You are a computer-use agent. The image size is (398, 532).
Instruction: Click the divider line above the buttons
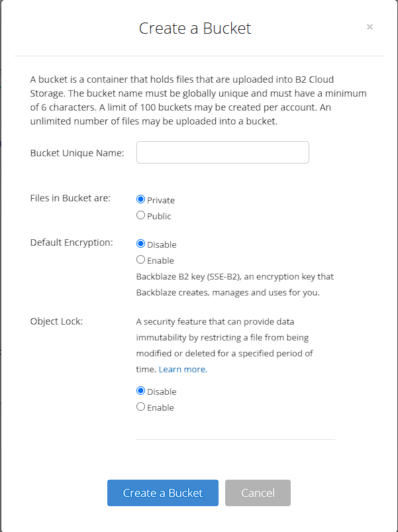(235, 439)
